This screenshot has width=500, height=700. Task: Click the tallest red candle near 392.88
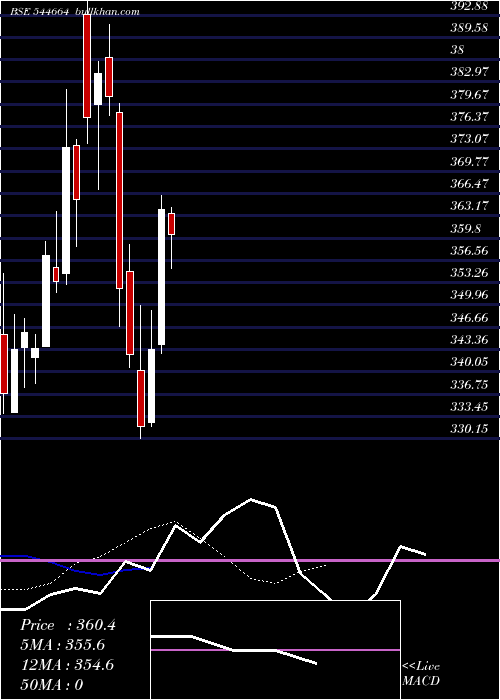87,66
